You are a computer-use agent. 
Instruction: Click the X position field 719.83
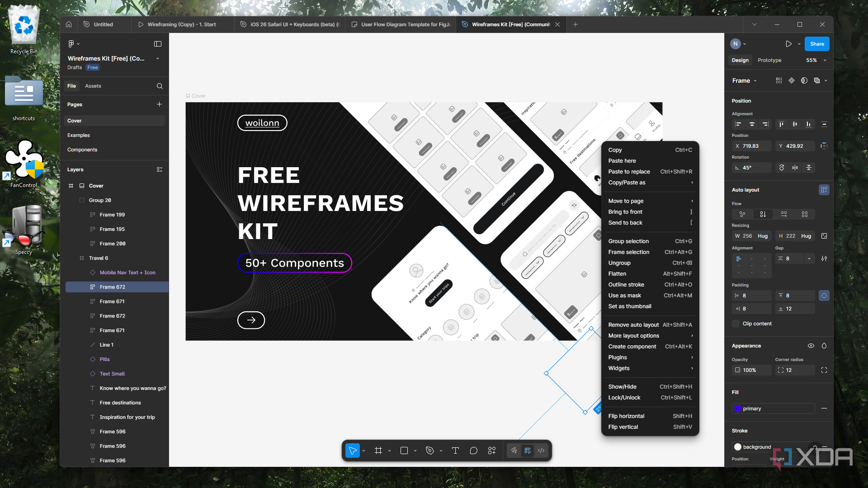point(752,146)
